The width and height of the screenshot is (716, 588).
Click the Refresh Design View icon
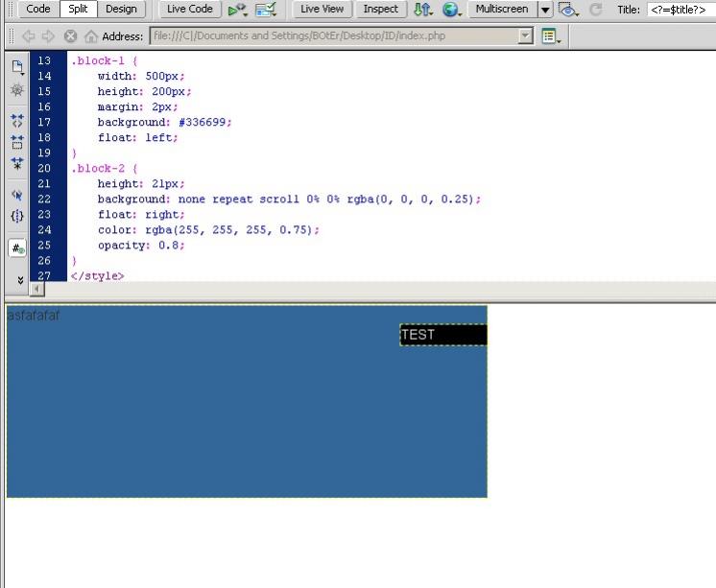pos(595,10)
